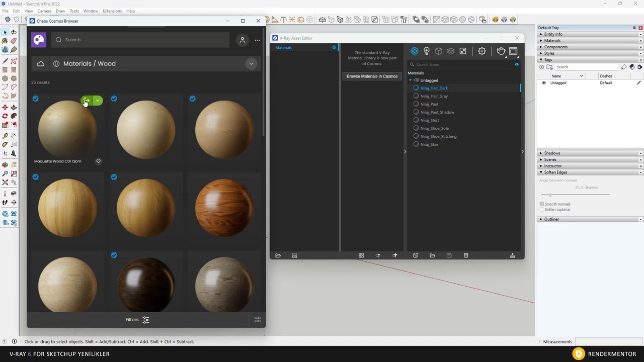Open the green import options arrow

pos(98,101)
